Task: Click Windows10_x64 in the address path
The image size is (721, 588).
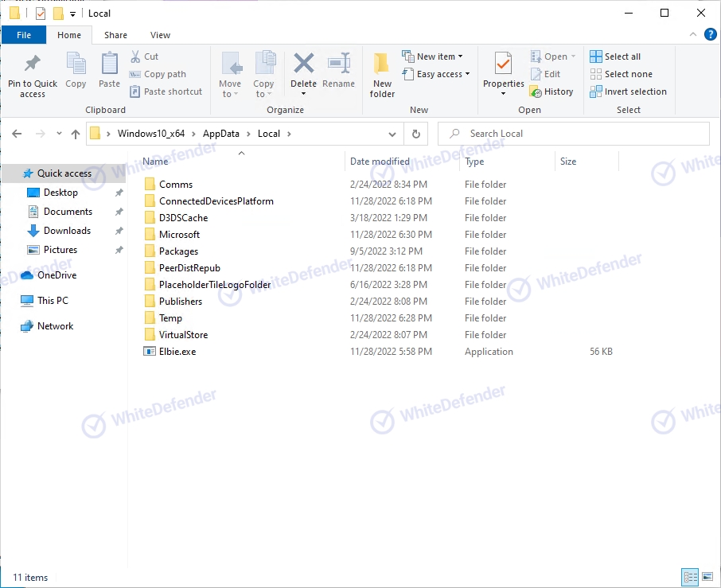Action: [x=151, y=134]
